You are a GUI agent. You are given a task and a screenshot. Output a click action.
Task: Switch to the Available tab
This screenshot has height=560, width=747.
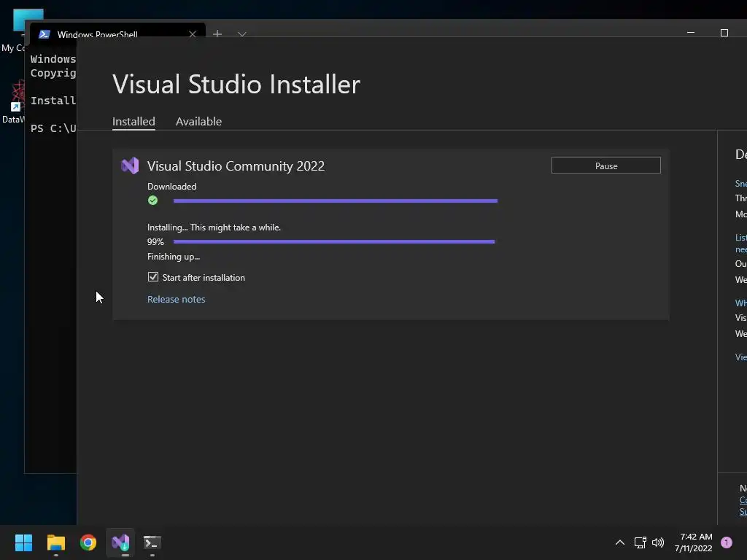pyautogui.click(x=198, y=122)
